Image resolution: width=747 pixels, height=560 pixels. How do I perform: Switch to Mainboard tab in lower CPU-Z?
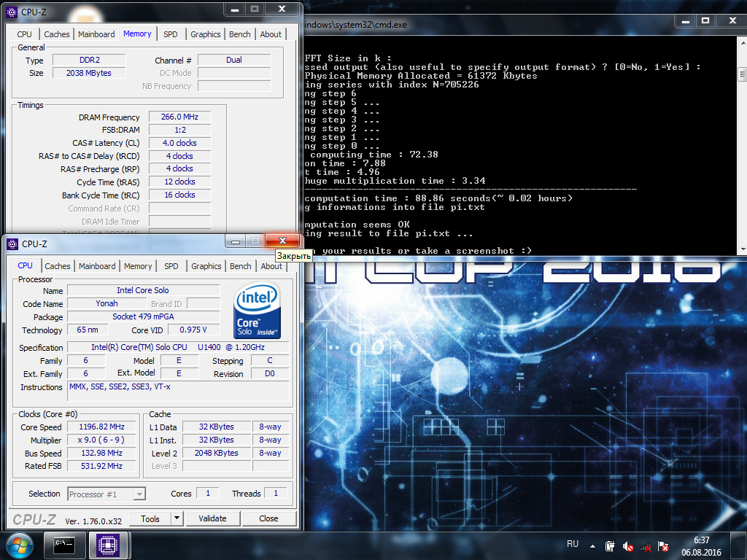[97, 266]
